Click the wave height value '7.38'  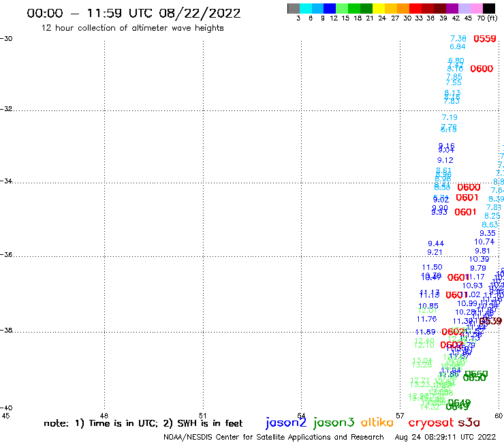coord(458,39)
